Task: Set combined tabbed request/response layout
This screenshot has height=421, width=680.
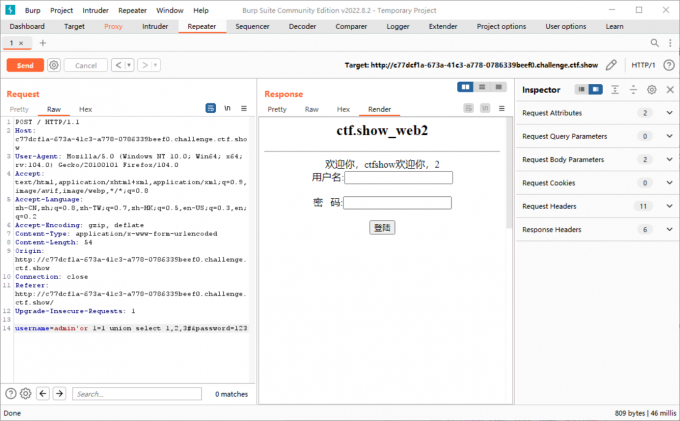Action: click(x=499, y=87)
